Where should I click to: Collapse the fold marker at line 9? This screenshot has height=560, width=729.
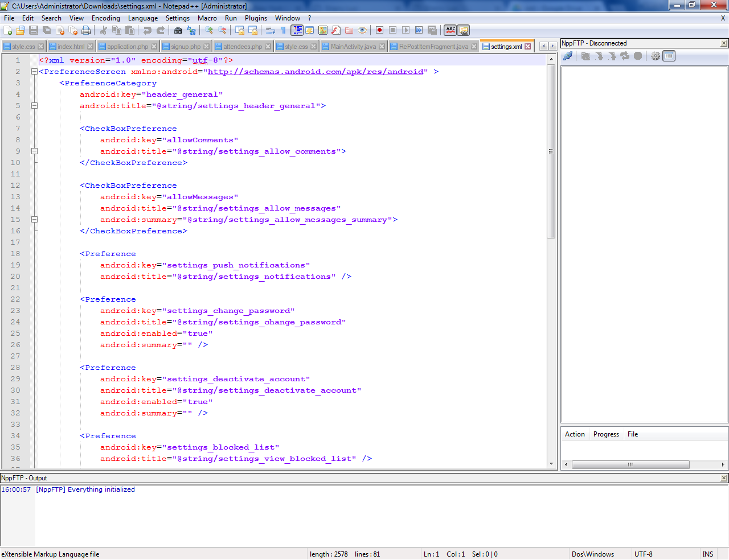34,151
